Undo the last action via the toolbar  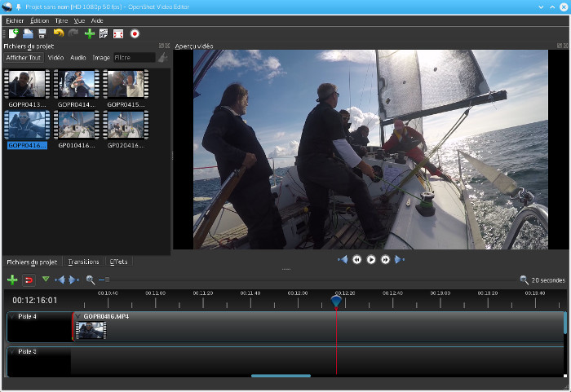point(58,33)
